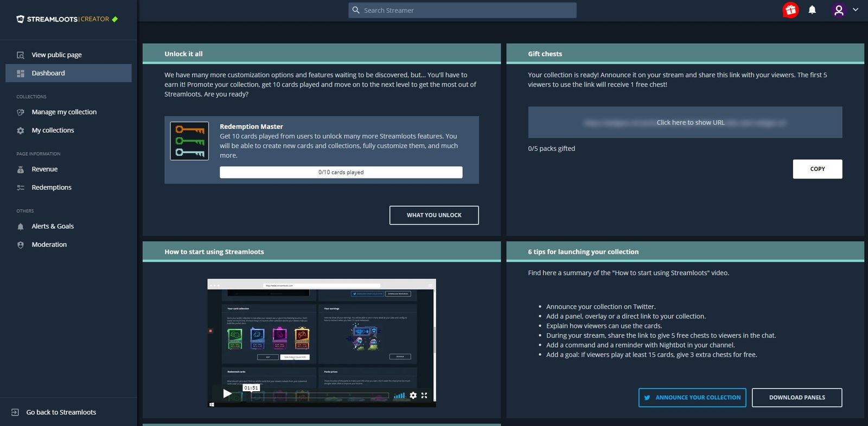The width and height of the screenshot is (868, 426).
Task: Click the Dashboard grid icon
Action: click(21, 73)
